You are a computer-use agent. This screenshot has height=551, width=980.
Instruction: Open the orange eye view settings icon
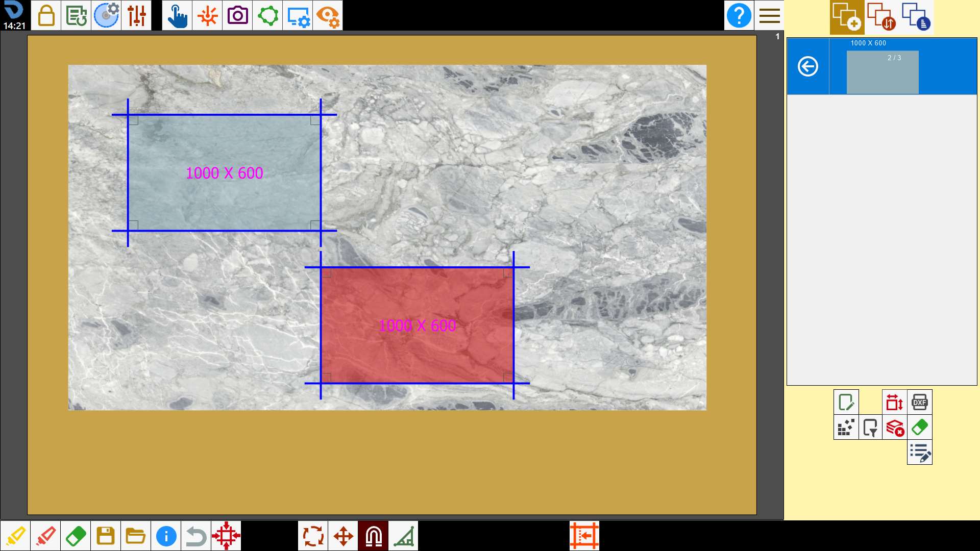[328, 15]
